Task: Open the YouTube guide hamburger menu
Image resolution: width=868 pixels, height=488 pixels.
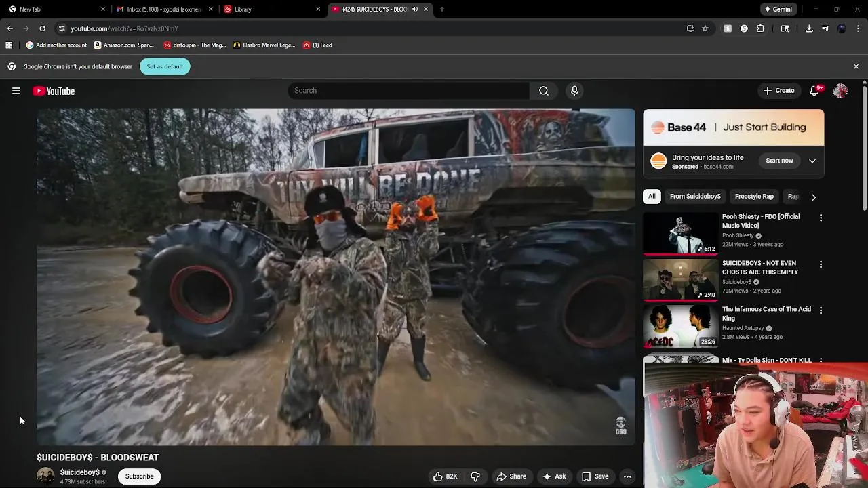Action: tap(16, 91)
